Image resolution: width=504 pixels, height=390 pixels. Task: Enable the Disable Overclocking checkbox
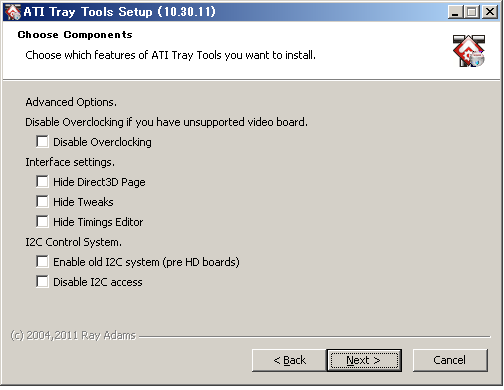click(x=42, y=142)
